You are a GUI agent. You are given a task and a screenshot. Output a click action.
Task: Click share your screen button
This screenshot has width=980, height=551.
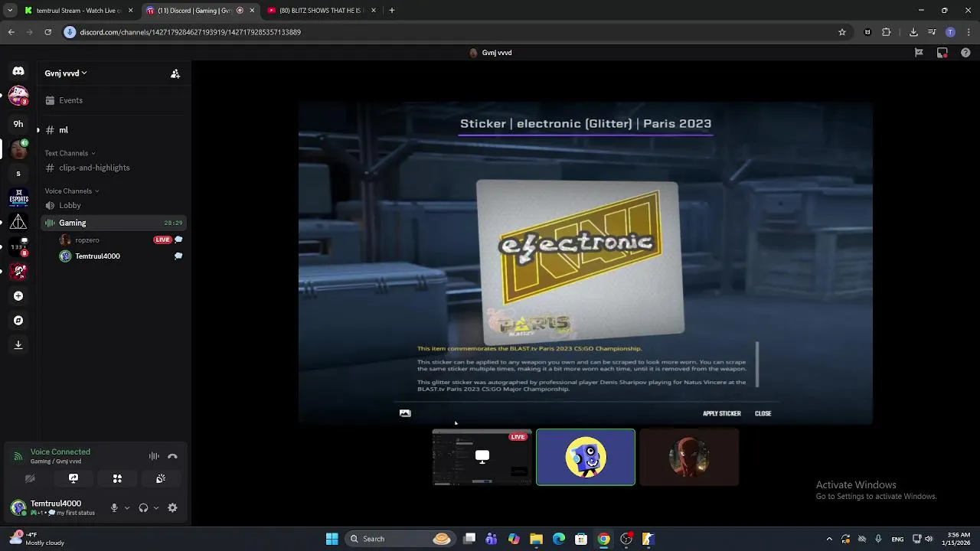pyautogui.click(x=73, y=479)
